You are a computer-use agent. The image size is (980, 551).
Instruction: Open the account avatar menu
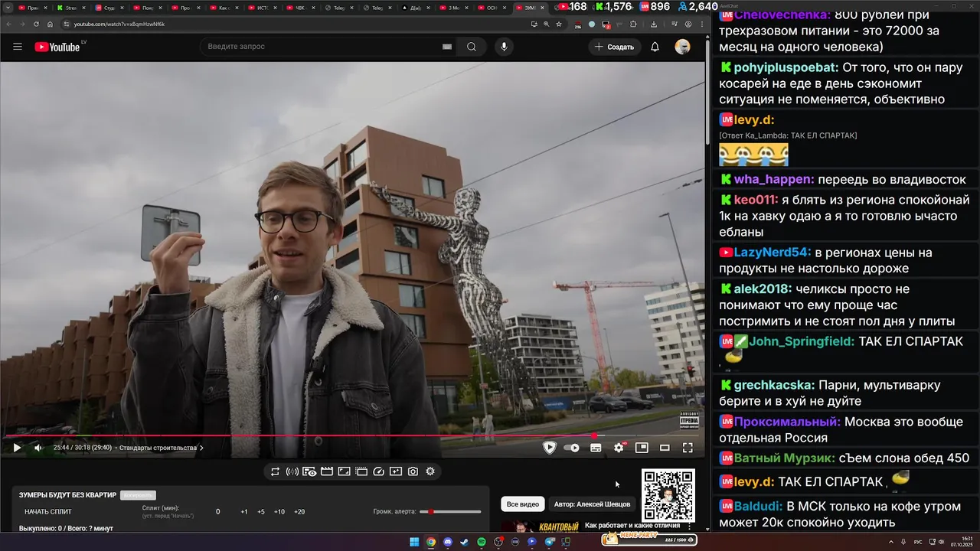(682, 47)
